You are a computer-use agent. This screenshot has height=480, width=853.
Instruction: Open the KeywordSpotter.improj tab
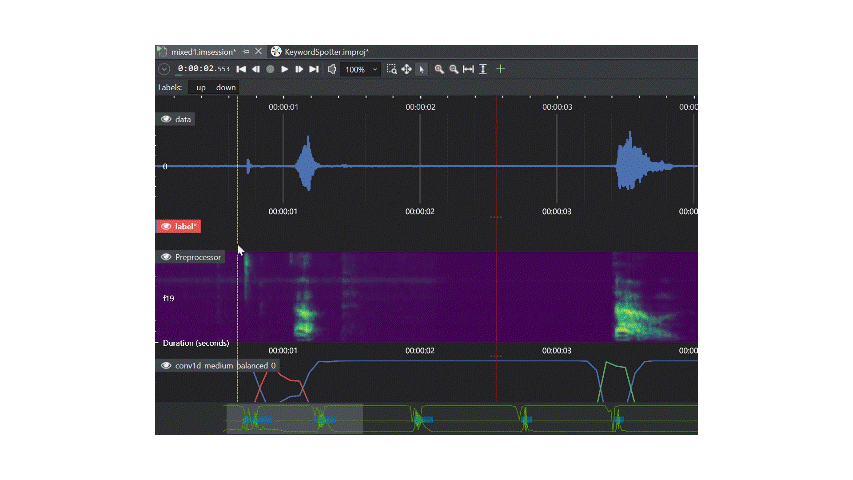coord(326,52)
